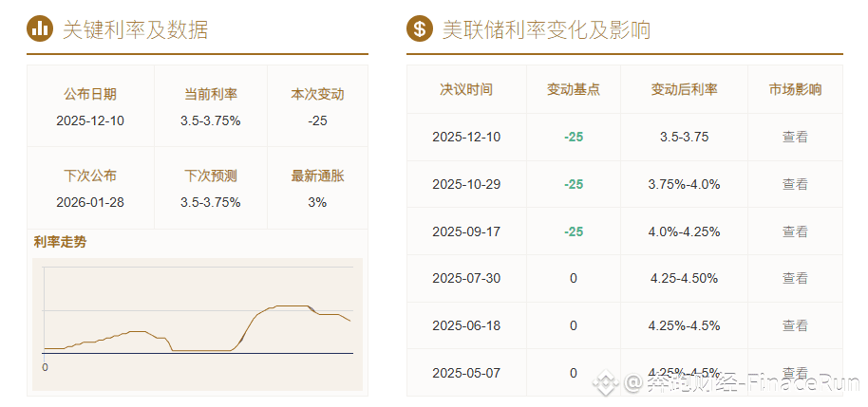Click the 关键利率及数据 section heading

(135, 29)
